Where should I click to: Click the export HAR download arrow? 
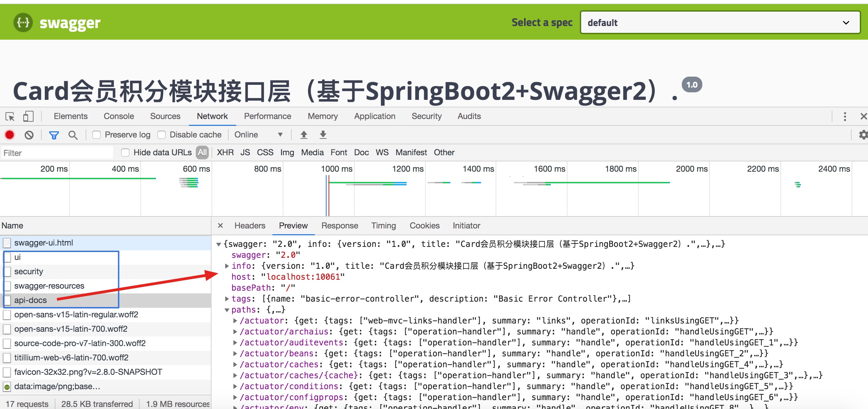coord(323,135)
